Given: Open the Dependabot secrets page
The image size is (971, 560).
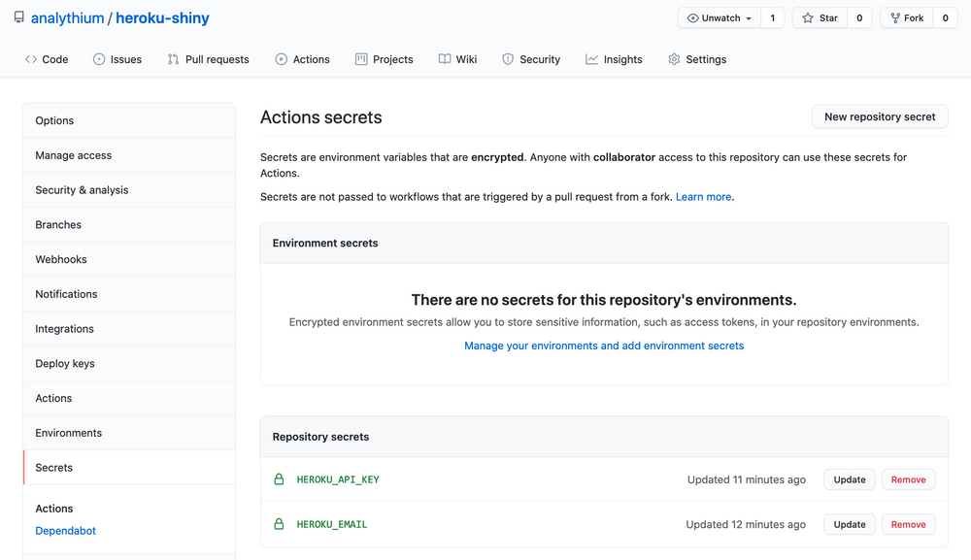Looking at the screenshot, I should [x=65, y=531].
